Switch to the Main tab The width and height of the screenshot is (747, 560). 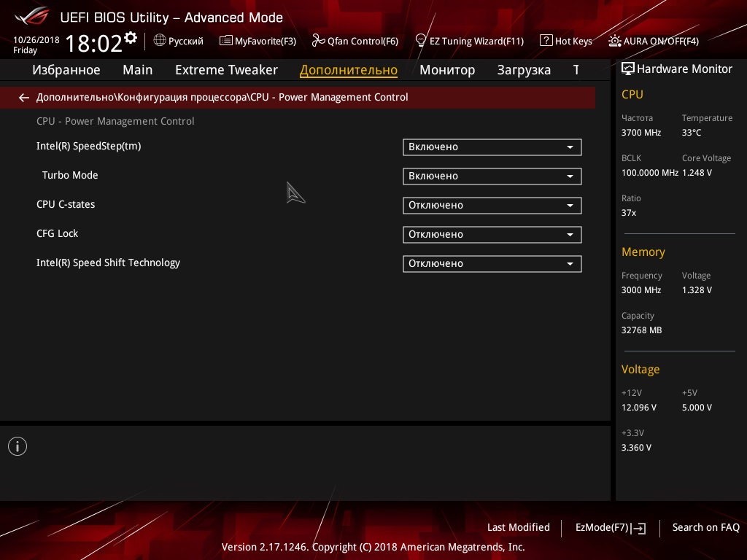pyautogui.click(x=138, y=70)
